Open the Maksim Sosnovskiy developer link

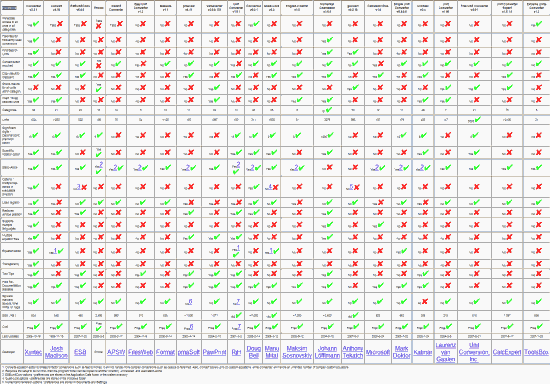297,352
